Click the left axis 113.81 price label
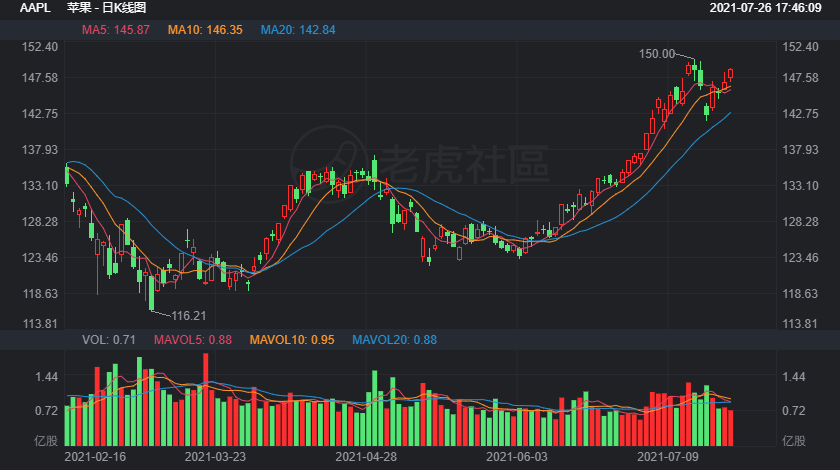This screenshot has height=470, width=840. (x=40, y=324)
